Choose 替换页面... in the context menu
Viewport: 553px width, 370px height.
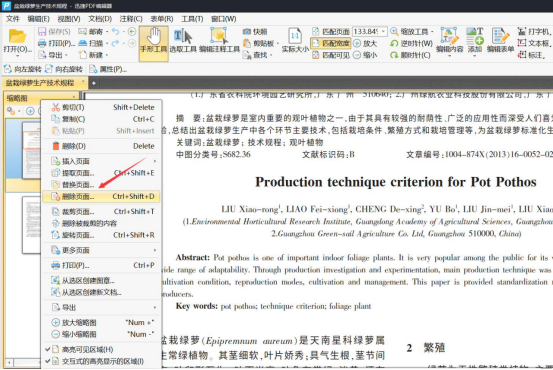[x=101, y=184]
